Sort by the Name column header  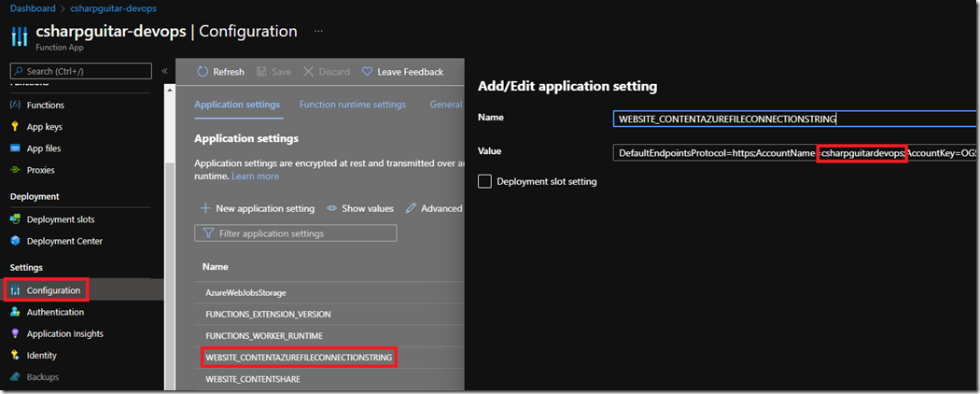coord(215,267)
